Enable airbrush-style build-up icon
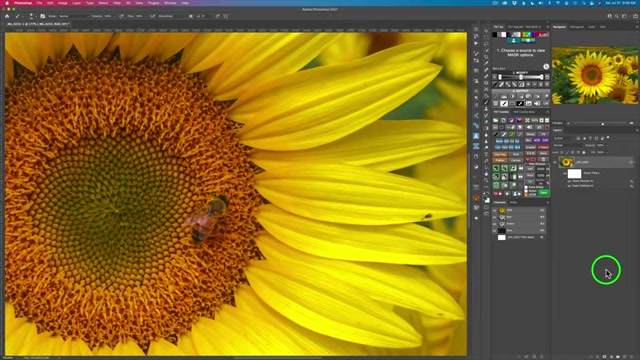The image size is (640, 360). (x=152, y=16)
